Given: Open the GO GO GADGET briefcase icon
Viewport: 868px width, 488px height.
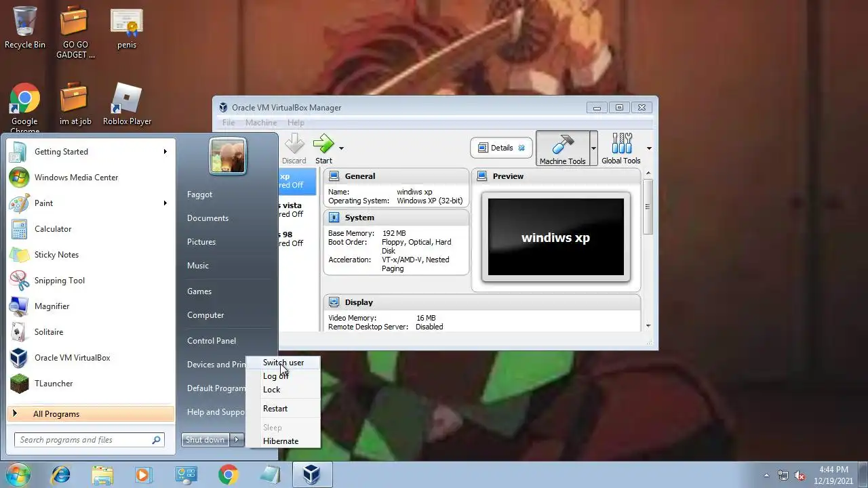Looking at the screenshot, I should (75, 33).
